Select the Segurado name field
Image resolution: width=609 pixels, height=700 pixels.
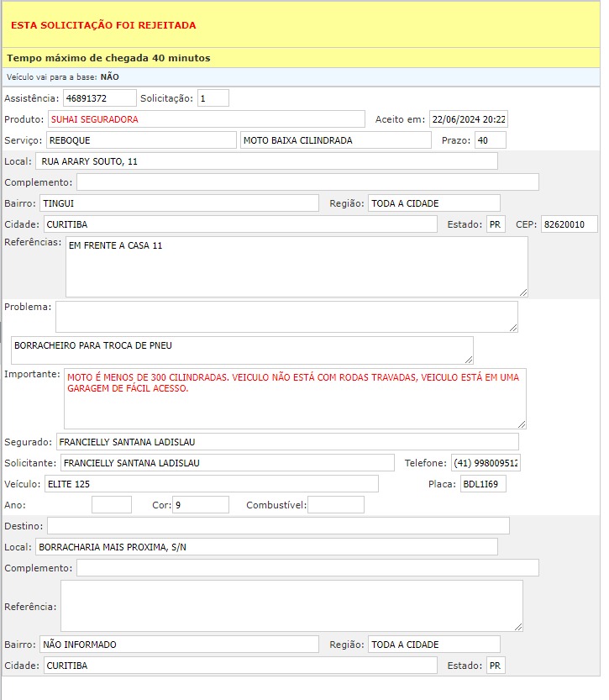pos(286,441)
